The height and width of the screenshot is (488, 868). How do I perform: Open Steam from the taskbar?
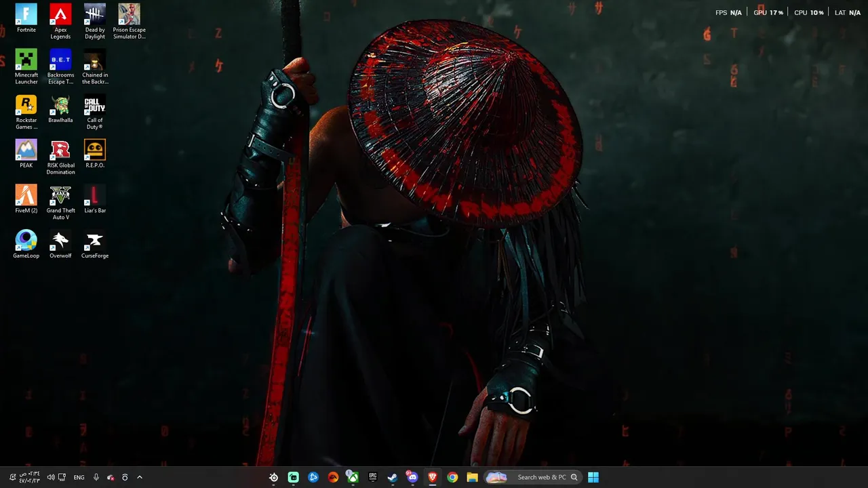click(x=393, y=477)
